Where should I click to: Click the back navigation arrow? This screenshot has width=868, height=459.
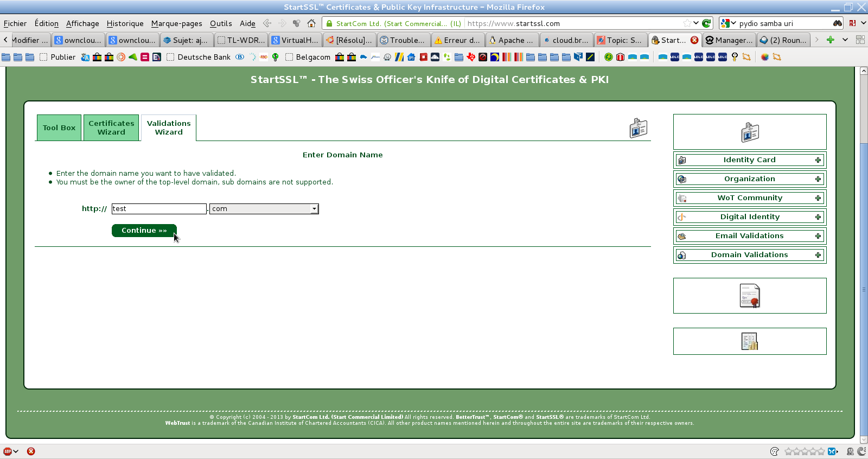(267, 23)
